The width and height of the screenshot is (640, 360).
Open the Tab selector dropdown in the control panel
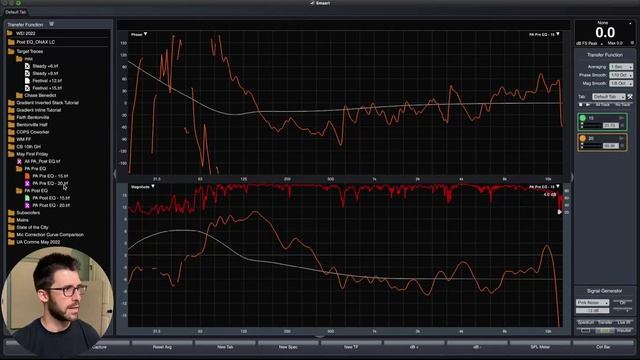click(609, 97)
